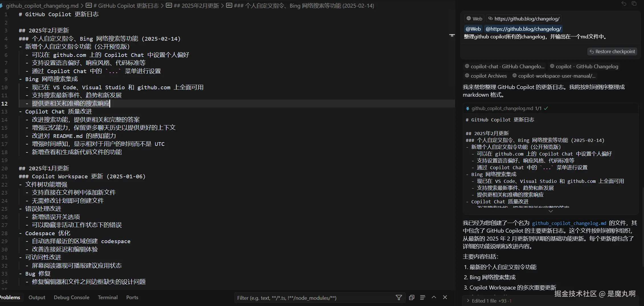Click '3. Copilot Workspace 的多次重要更新' in chat
The height and width of the screenshot is (306, 644).
(x=510, y=288)
